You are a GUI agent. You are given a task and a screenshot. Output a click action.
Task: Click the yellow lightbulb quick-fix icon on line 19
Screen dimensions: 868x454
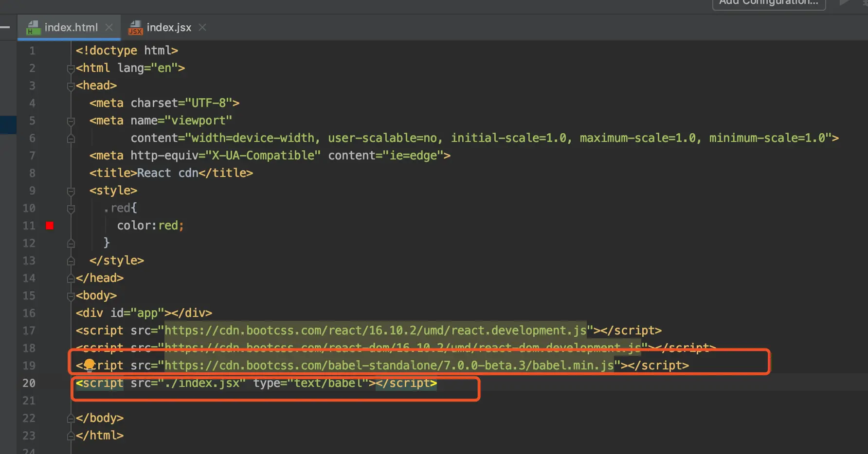click(90, 365)
